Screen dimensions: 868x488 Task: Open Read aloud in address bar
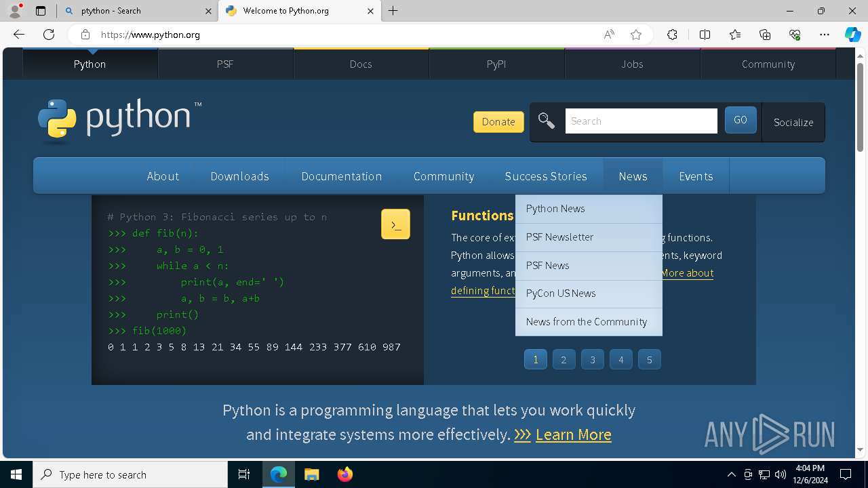(x=609, y=35)
